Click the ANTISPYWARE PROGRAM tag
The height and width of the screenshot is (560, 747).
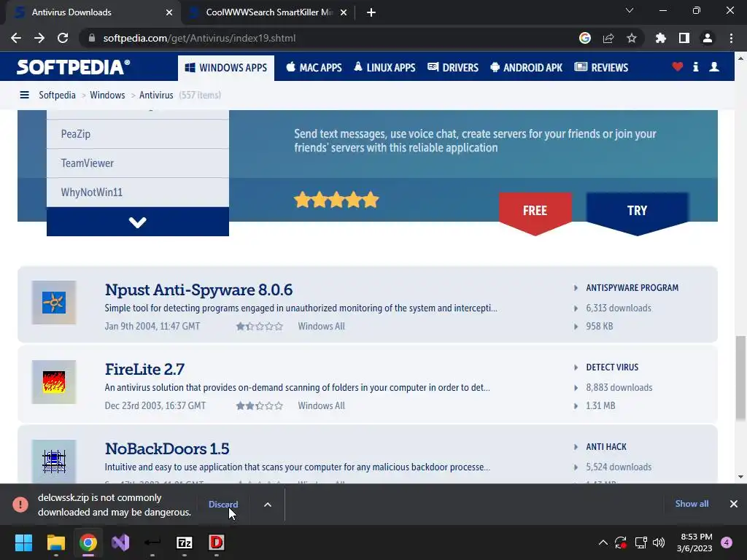(632, 287)
